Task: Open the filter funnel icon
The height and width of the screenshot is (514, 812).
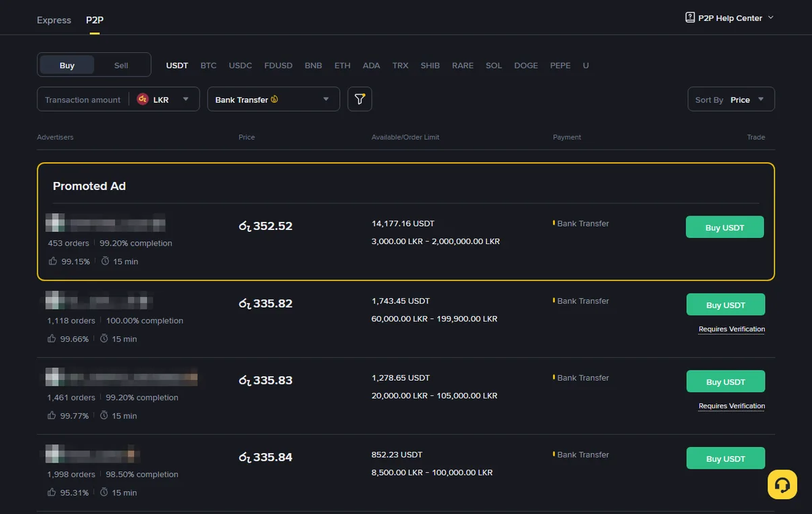Action: [x=360, y=99]
